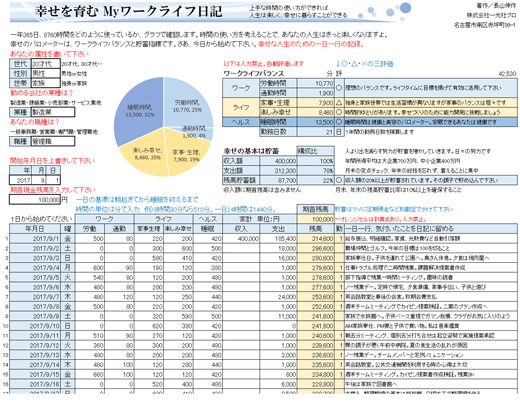Click the 幸せの基本は貯蓄 heading
The height and width of the screenshot is (403, 520).
pyautogui.click(x=251, y=151)
